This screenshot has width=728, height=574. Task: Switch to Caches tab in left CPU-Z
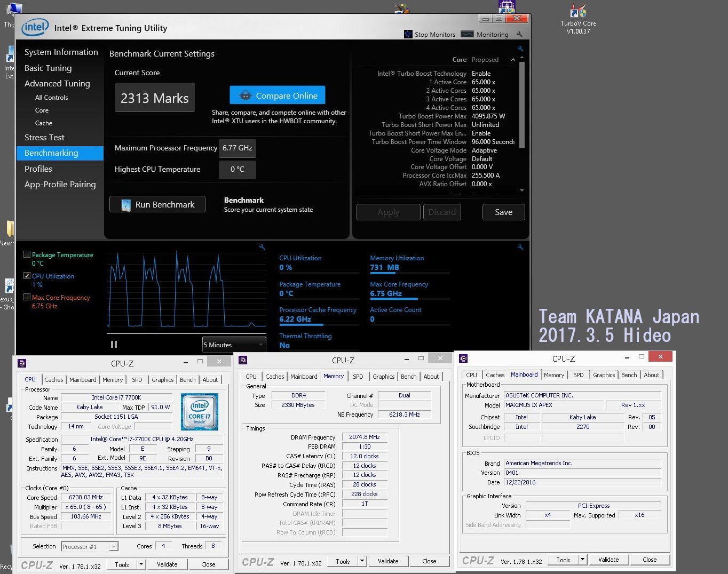[54, 380]
